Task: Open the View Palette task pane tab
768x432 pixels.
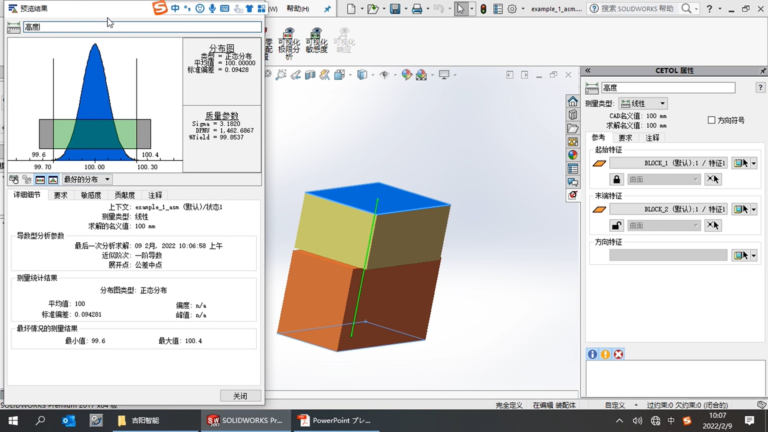Action: tap(573, 142)
